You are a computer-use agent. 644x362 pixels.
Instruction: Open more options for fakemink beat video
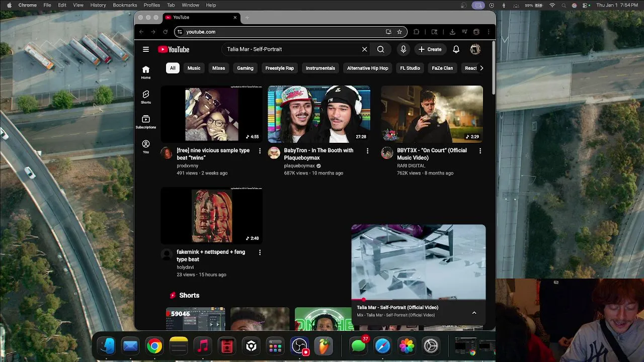pos(260,252)
